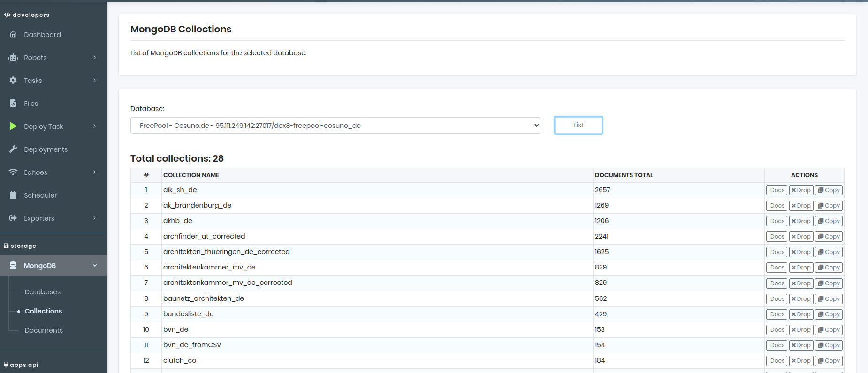Copy the bvn_de_fromCSV collection

pyautogui.click(x=829, y=345)
